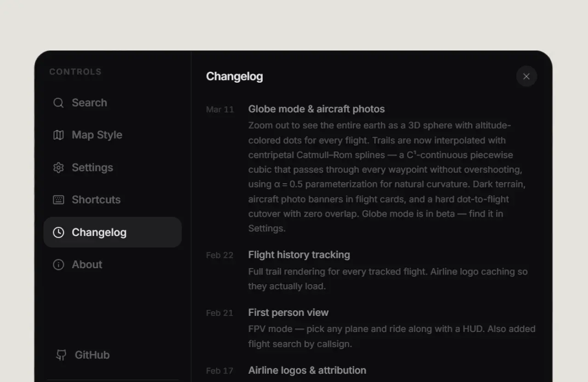
Task: Select the "Map Style" text label
Action: (x=97, y=135)
